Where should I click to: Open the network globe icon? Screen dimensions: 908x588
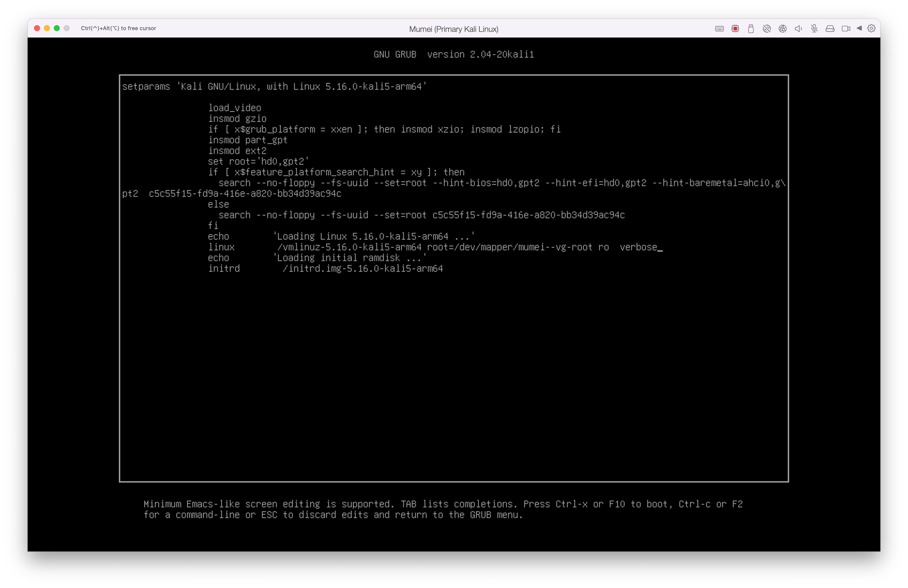click(782, 29)
